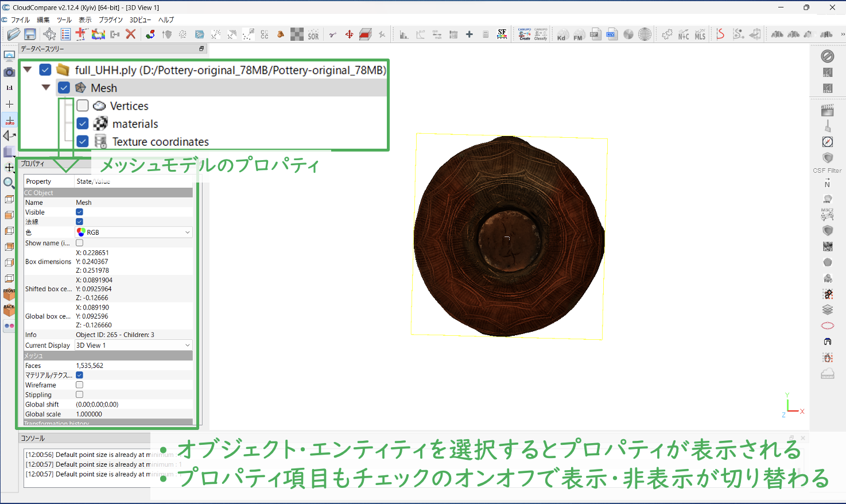This screenshot has height=504, width=846.
Task: Click the red X delete icon
Action: click(x=131, y=34)
